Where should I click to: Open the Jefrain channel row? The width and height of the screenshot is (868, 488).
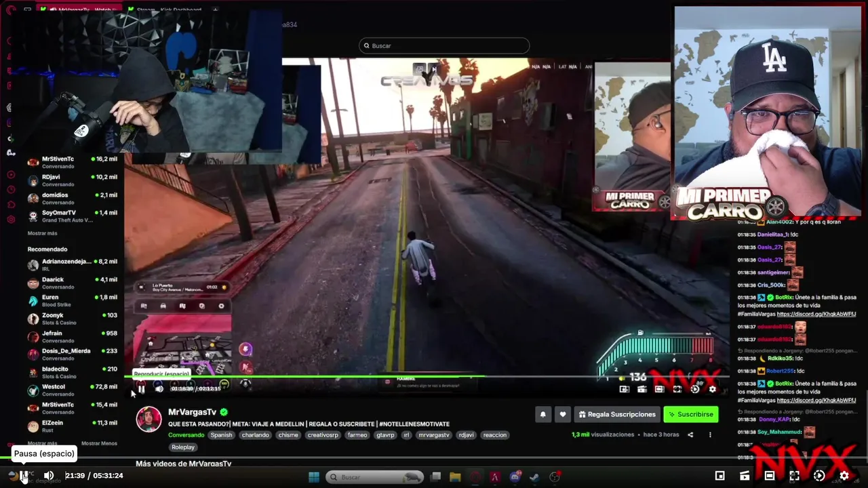click(x=72, y=336)
